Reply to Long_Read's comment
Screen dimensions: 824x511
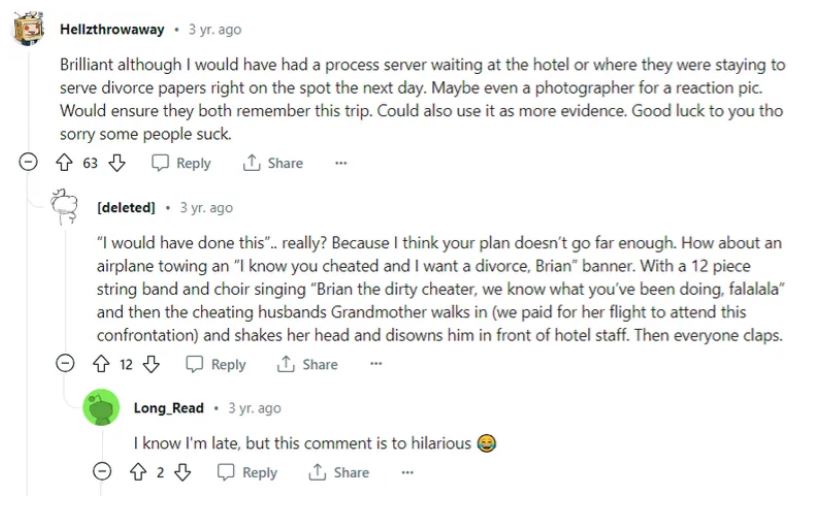click(x=247, y=472)
